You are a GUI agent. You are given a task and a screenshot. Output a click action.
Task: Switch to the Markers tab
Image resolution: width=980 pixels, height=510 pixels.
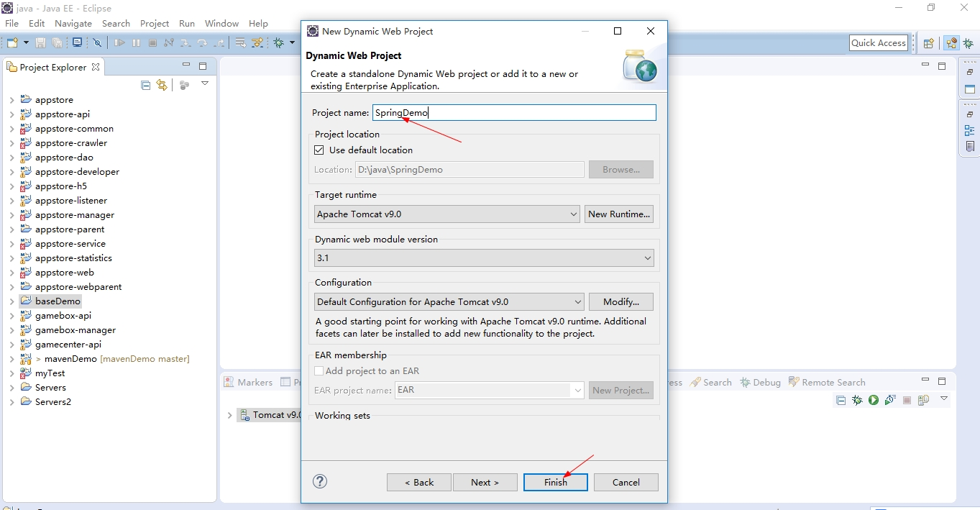click(x=249, y=383)
